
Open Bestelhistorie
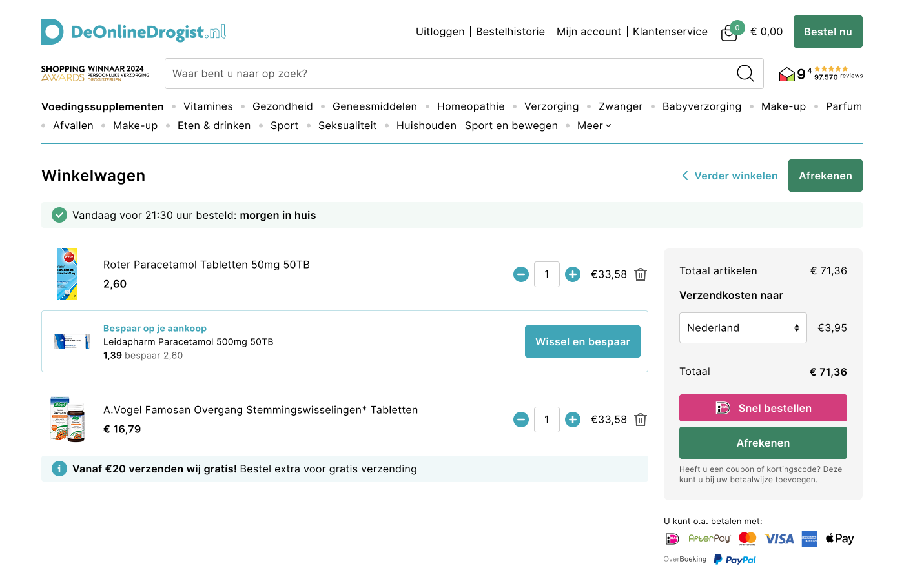coord(510,32)
